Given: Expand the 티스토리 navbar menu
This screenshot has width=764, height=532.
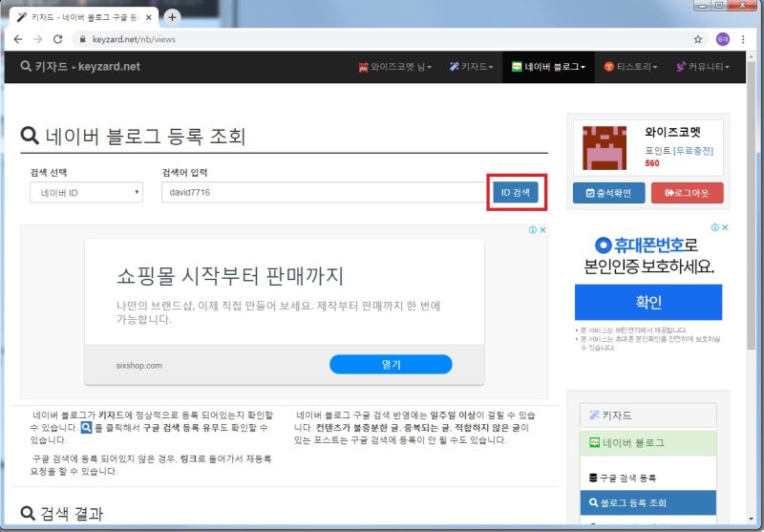Looking at the screenshot, I should [630, 67].
